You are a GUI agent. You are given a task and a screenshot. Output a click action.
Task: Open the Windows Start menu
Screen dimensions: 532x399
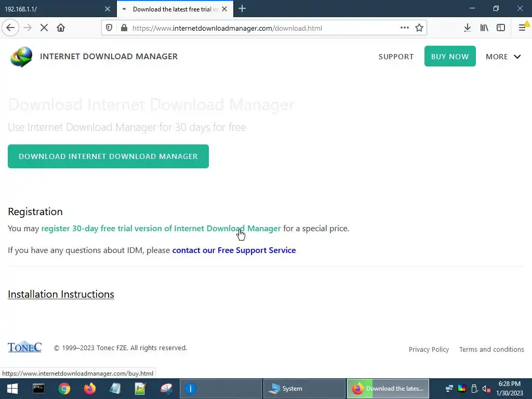tap(12, 389)
